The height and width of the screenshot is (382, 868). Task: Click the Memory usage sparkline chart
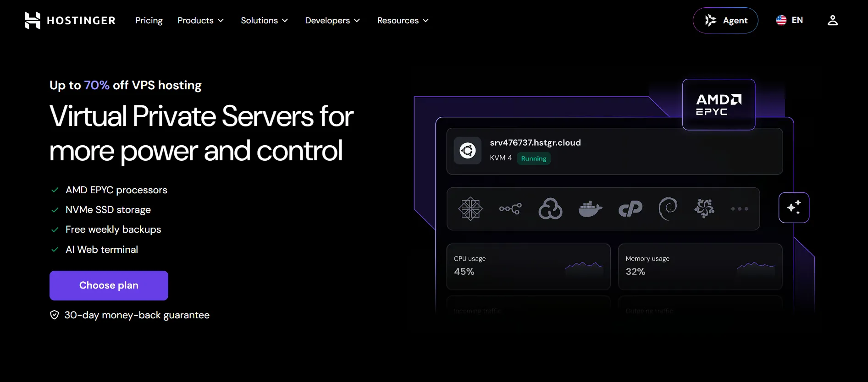tap(756, 269)
